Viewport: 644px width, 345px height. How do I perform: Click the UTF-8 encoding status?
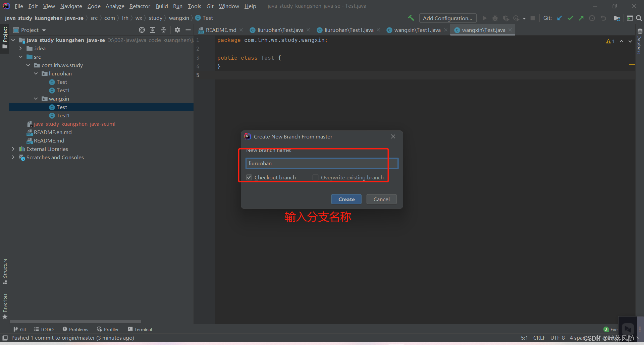[557, 338]
